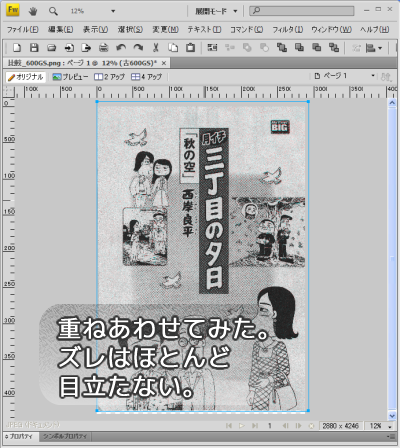Click the Import icon in the toolbar
400x448 pixels.
[69, 48]
